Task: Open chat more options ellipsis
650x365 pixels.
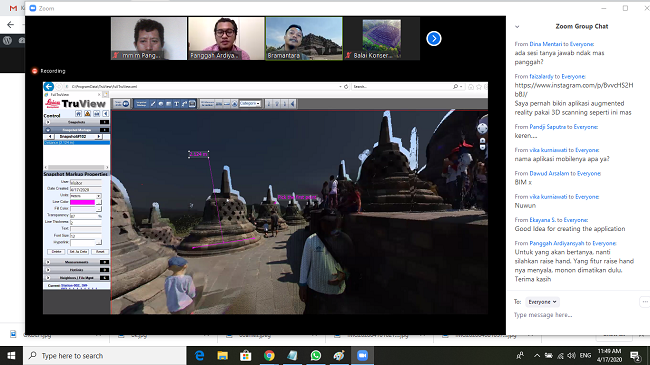Action: click(645, 302)
